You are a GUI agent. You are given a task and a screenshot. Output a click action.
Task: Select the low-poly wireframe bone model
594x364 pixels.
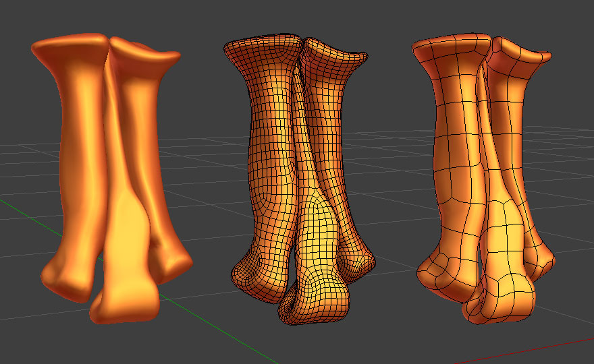pos(485,178)
